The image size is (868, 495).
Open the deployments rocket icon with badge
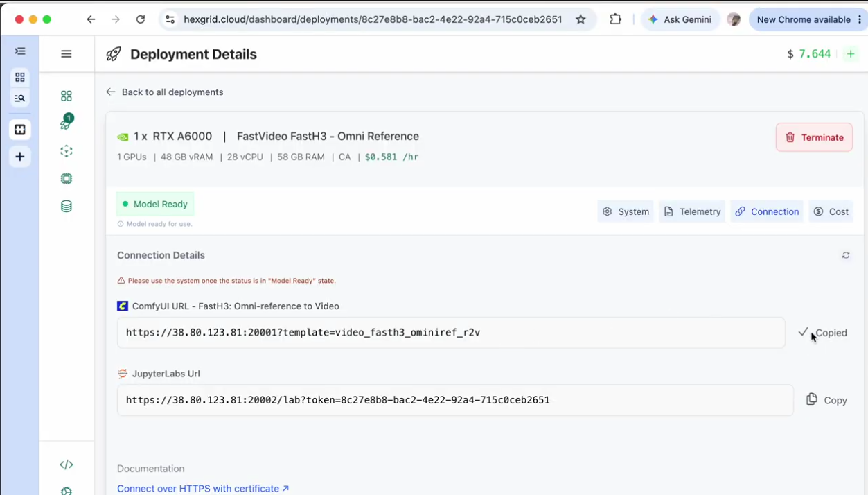[67, 123]
